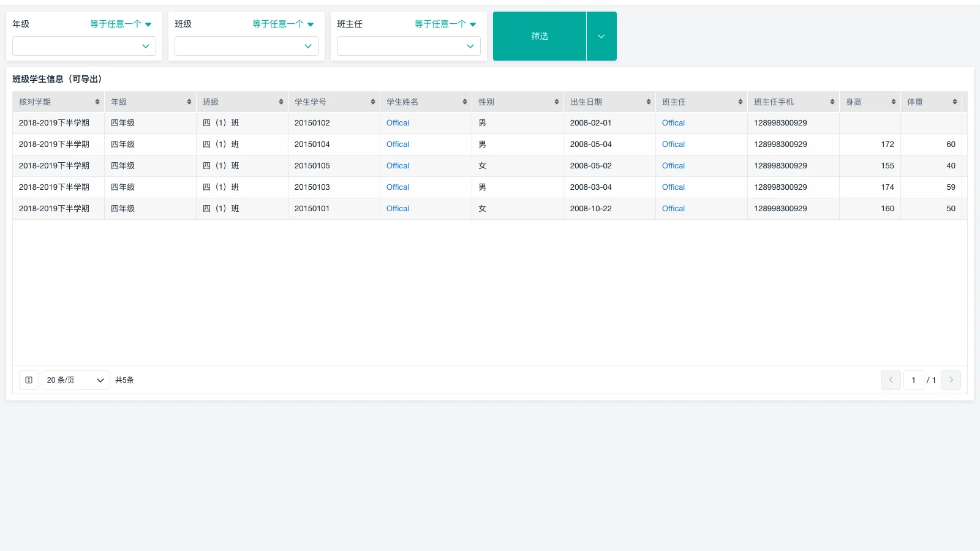Click weight value 60
Screen dimensions: 980x551
(951, 144)
